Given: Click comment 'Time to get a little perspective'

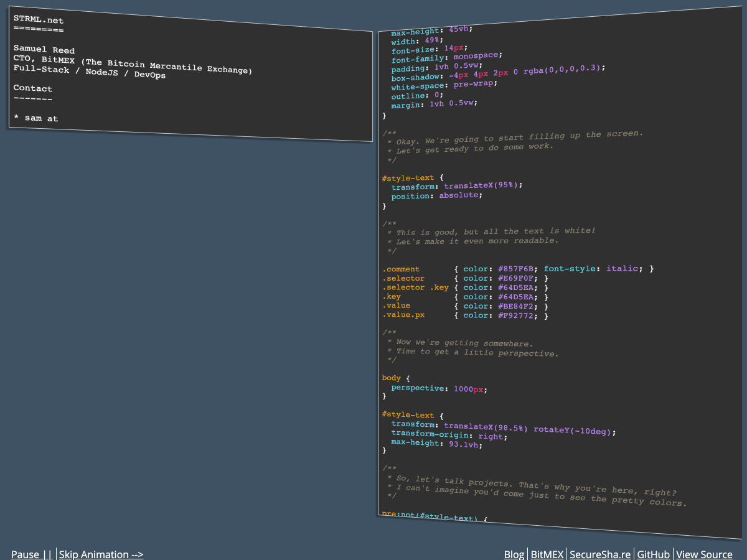Looking at the screenshot, I should [477, 352].
